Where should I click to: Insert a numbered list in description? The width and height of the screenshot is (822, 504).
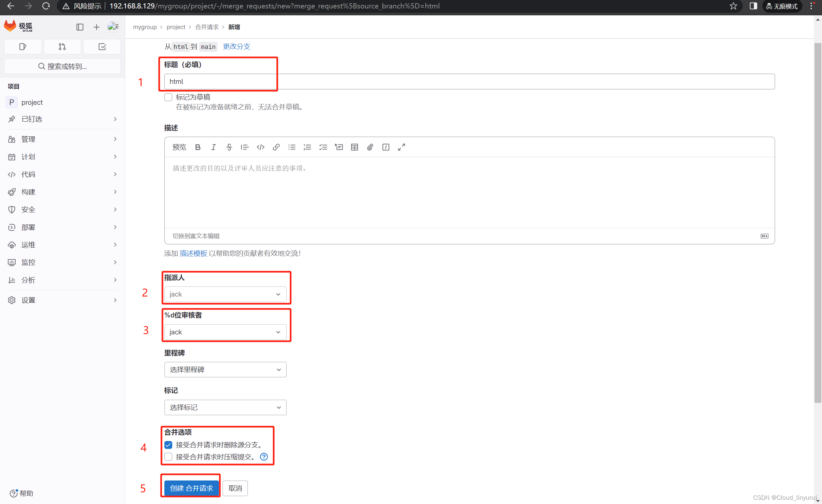(307, 147)
